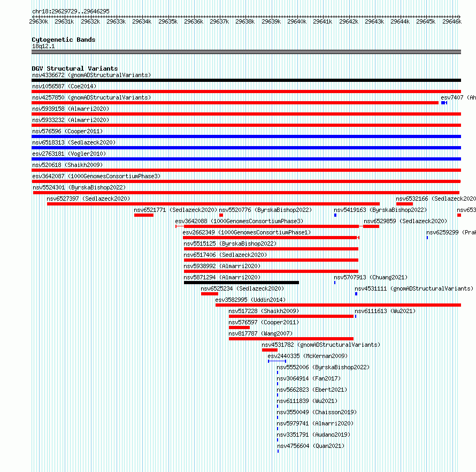Open variant nsv5933232 (Almarri2020)
Image resolution: width=476 pixels, height=472 pixels.
click(x=71, y=120)
